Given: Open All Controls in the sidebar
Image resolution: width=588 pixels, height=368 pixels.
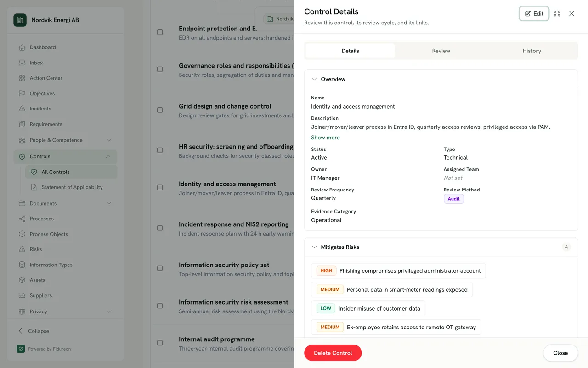Looking at the screenshot, I should tap(71, 172).
